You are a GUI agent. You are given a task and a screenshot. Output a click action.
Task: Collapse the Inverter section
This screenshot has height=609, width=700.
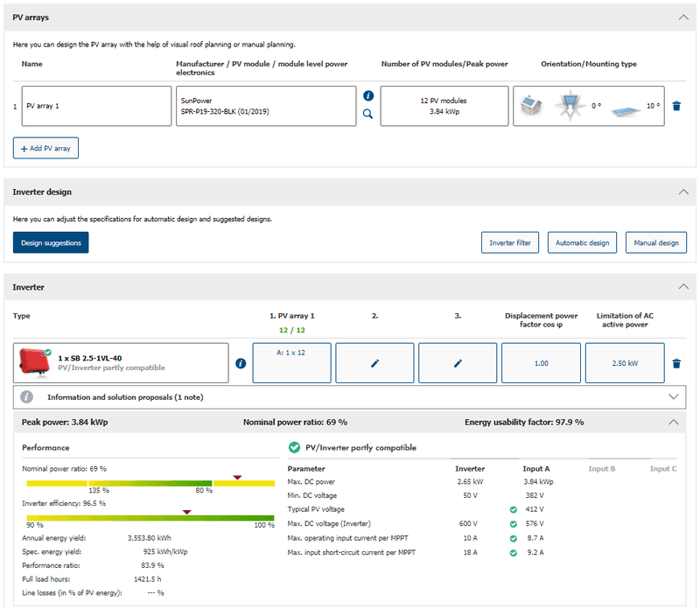pos(683,286)
